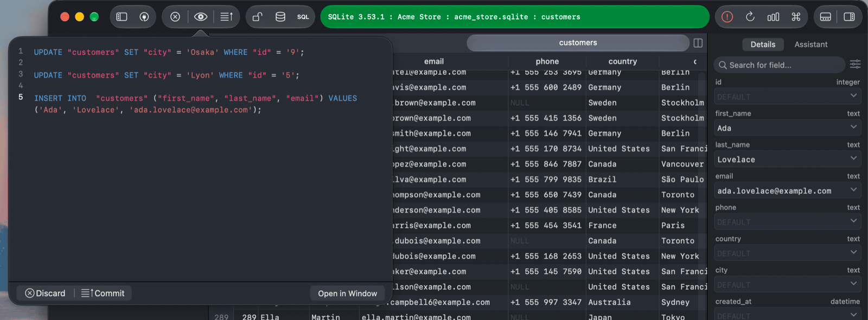868x320 pixels.
Task: Click the Commit button in preview popover
Action: [103, 293]
